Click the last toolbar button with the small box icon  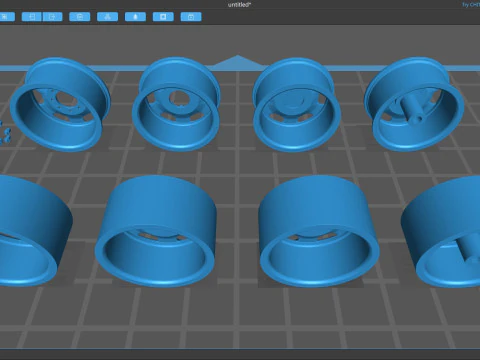pyautogui.click(x=191, y=17)
